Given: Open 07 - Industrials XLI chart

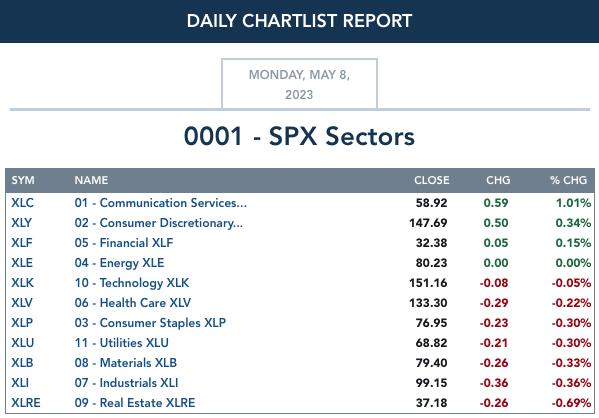Looking at the screenshot, I should tap(126, 382).
